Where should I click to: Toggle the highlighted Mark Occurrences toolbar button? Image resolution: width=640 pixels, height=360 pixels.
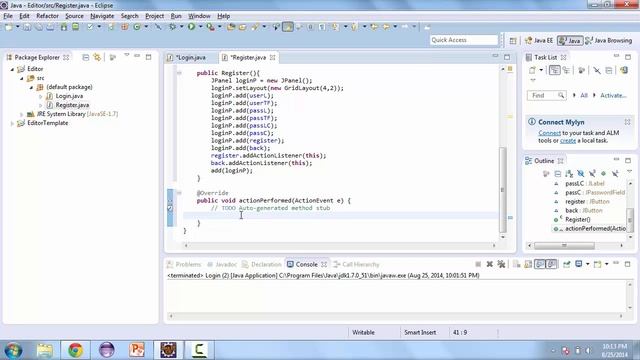(288, 27)
